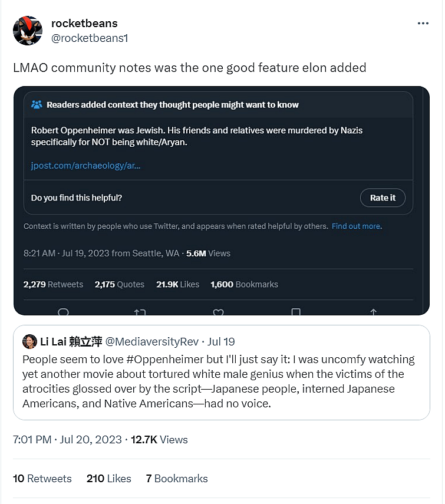View the 210 Likes list
This screenshot has width=445, height=504.
109,479
